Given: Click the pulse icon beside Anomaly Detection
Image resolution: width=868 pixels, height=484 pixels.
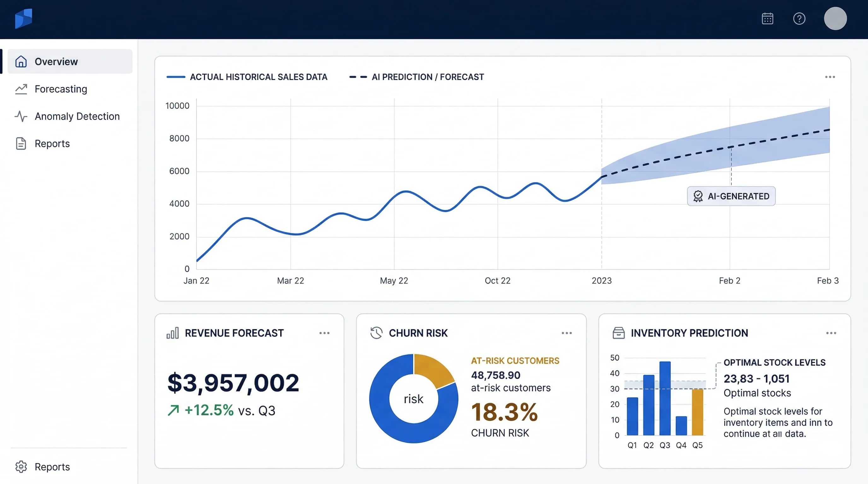Looking at the screenshot, I should 21,116.
